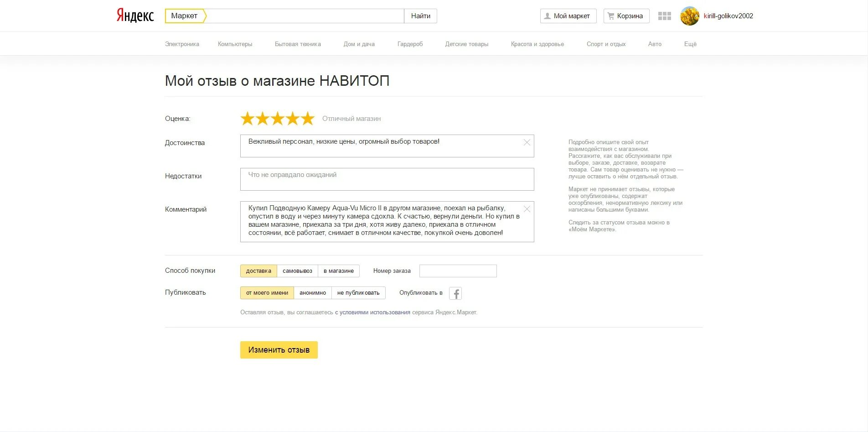Select the fourth rating star

point(293,119)
